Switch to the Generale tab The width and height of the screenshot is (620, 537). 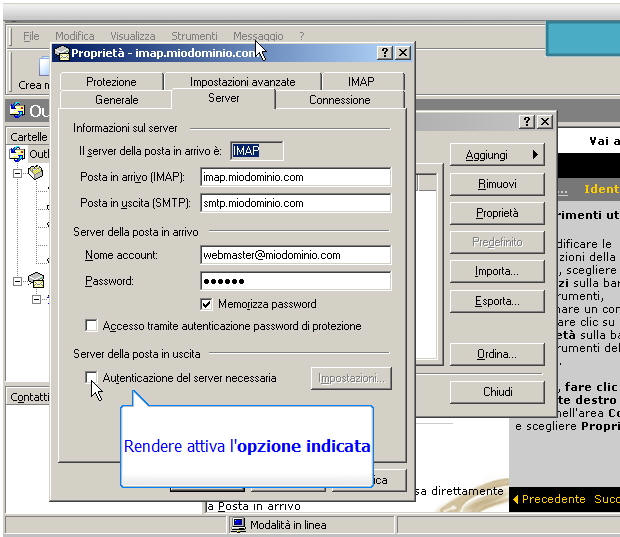[x=116, y=100]
